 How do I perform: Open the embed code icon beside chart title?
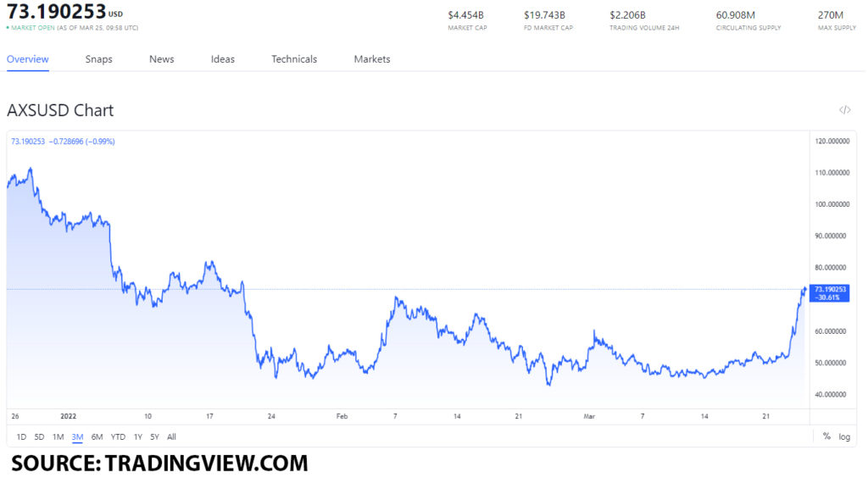coord(844,110)
